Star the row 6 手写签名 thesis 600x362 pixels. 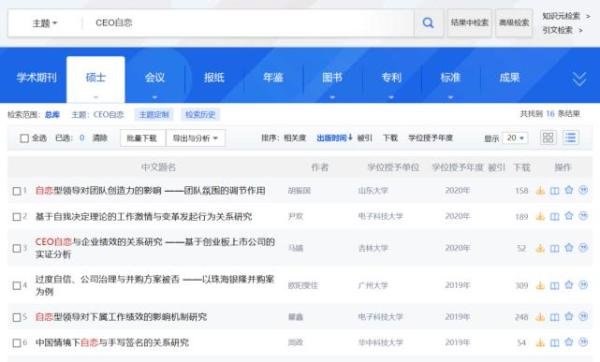coord(569,342)
